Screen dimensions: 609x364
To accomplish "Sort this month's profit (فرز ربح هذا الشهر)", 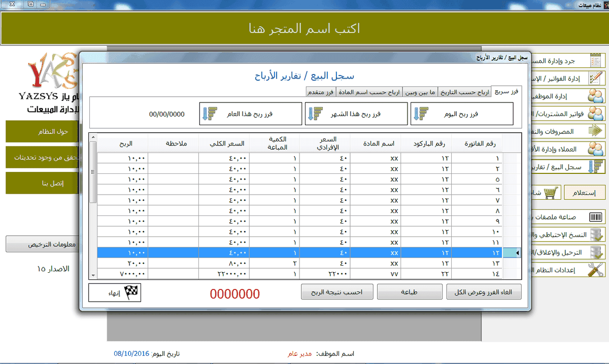I will (356, 114).
